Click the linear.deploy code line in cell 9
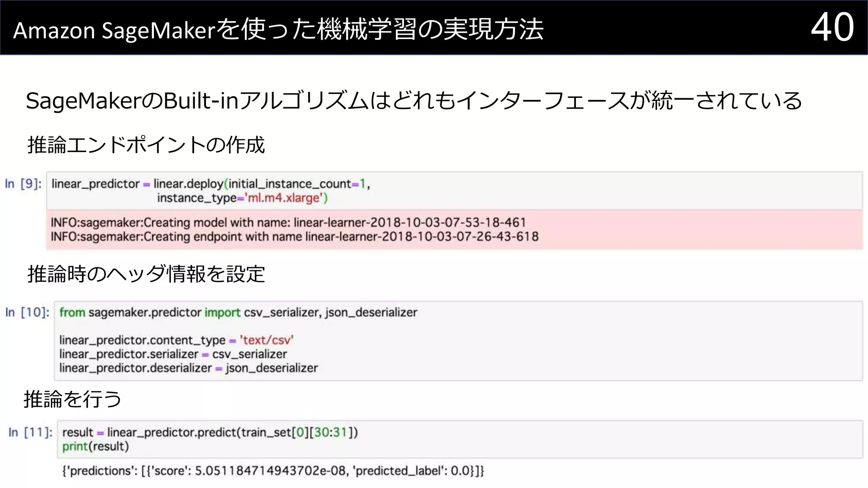Viewport: 868px width, 488px height. (211, 184)
